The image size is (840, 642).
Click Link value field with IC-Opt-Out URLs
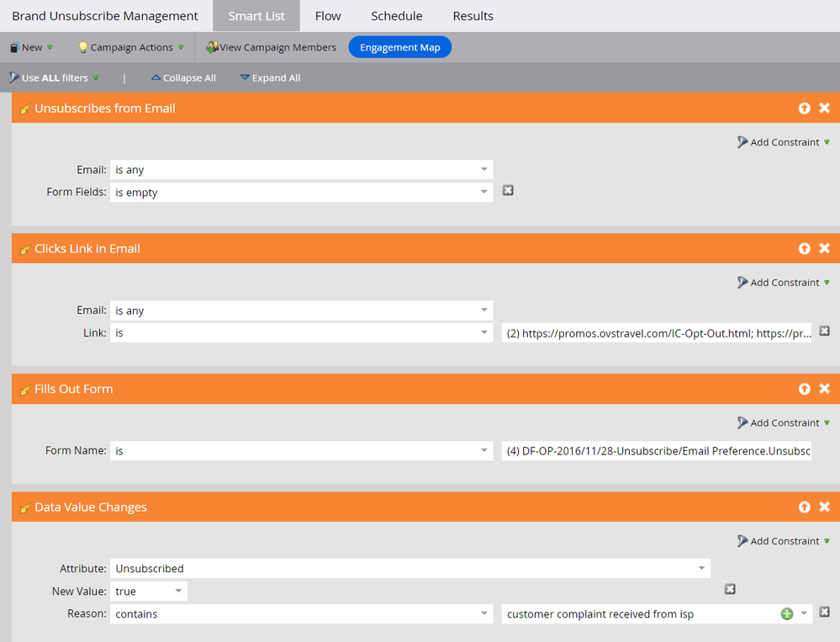(x=657, y=333)
